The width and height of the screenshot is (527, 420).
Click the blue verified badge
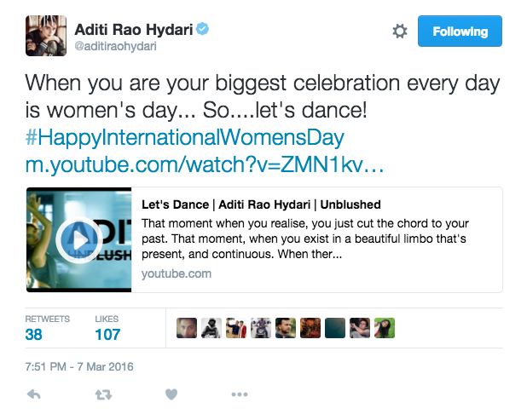pyautogui.click(x=203, y=30)
